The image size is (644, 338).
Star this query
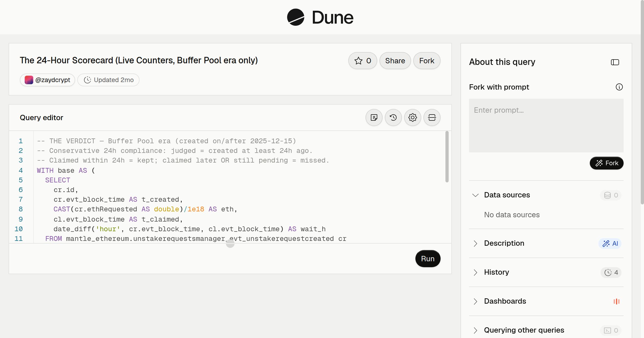[x=363, y=61]
